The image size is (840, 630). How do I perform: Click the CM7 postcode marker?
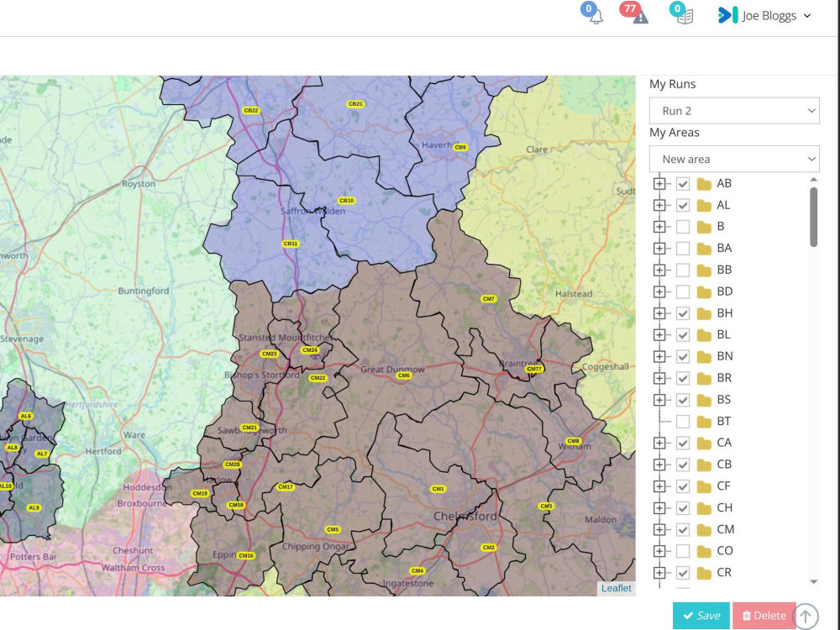coord(489,299)
